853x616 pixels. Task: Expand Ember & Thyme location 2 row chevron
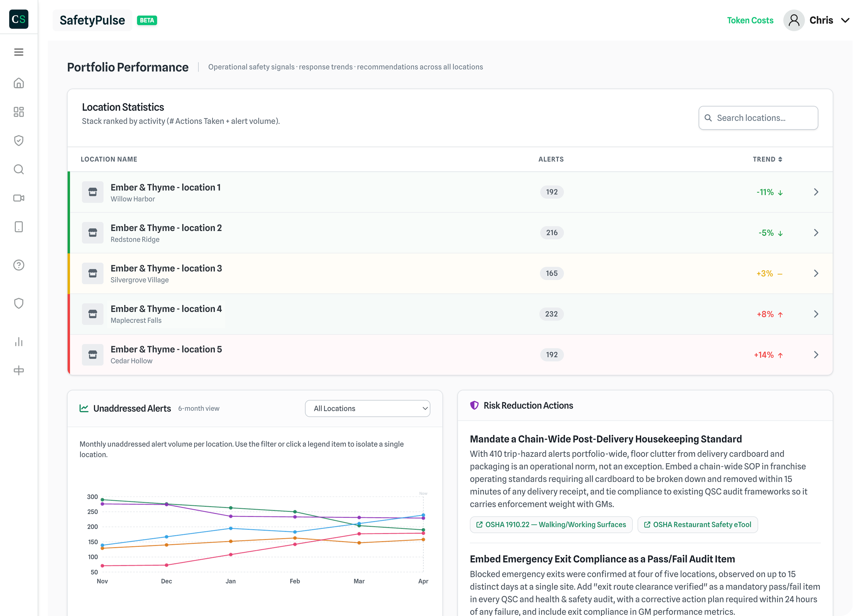816,233
